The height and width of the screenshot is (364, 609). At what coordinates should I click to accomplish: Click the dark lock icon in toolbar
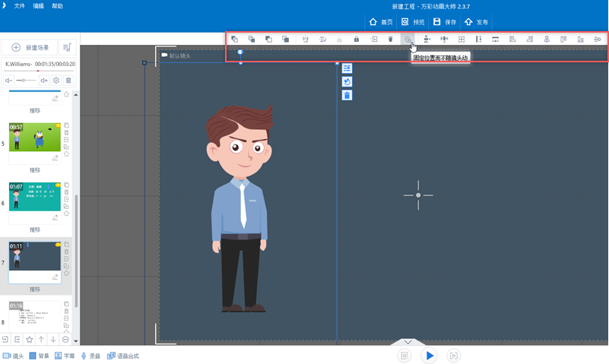click(x=356, y=39)
